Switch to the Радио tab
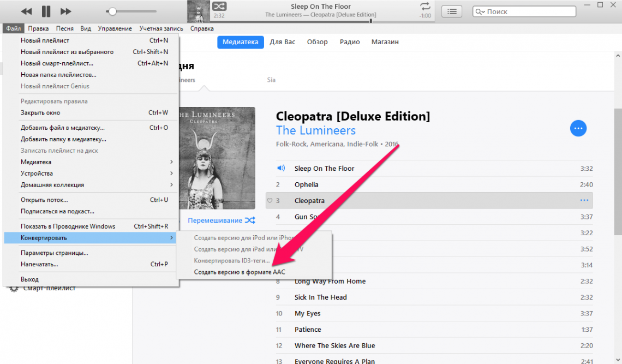Image resolution: width=622 pixels, height=364 pixels. [x=350, y=42]
